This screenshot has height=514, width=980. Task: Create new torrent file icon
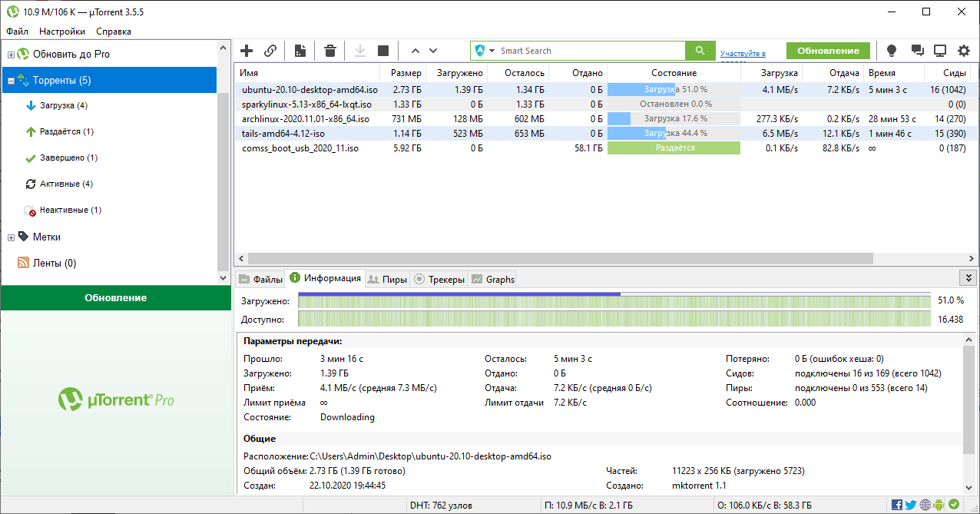tap(300, 51)
